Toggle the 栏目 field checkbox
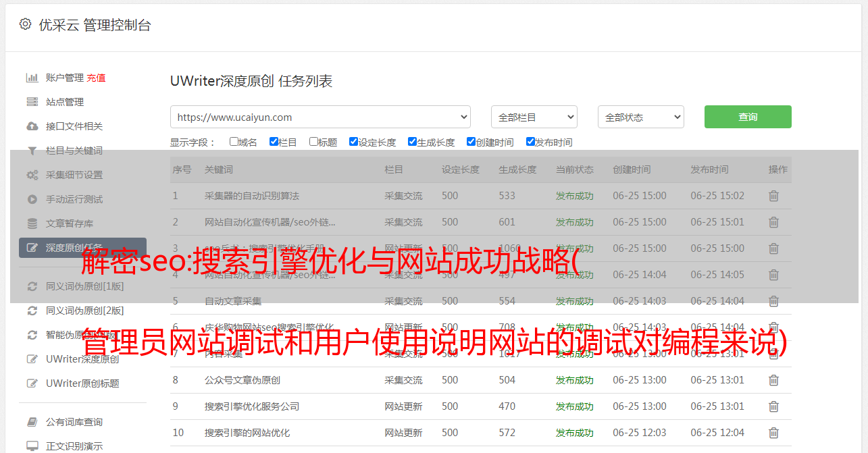Image resolution: width=868 pixels, height=453 pixels. tap(274, 142)
